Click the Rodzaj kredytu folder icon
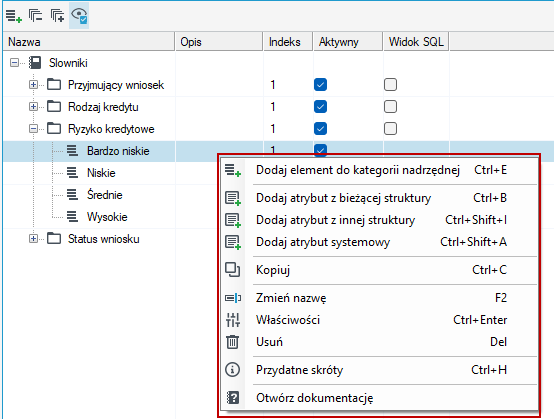 coord(54,107)
